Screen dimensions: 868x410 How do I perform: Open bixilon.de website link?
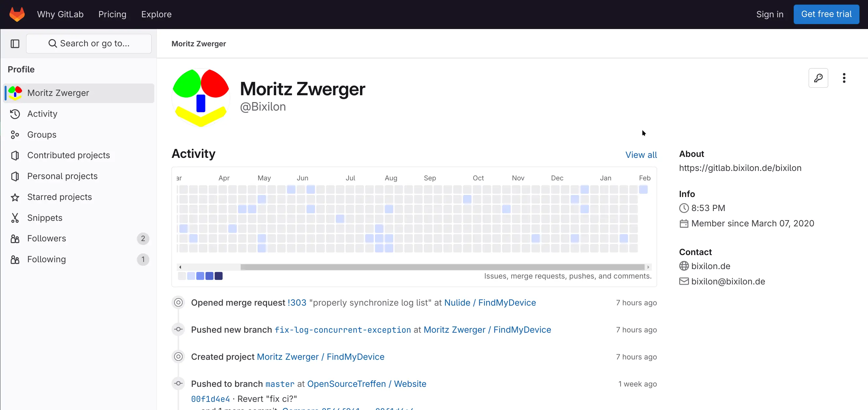711,266
